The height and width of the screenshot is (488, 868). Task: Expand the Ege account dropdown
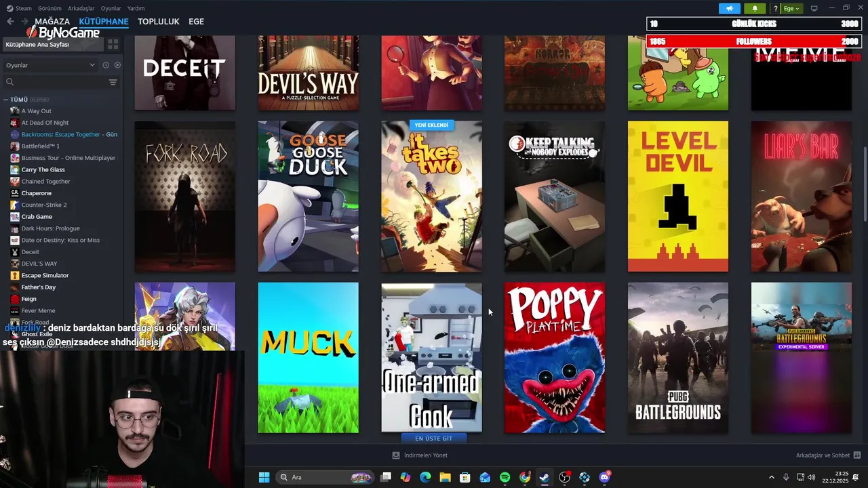[791, 8]
